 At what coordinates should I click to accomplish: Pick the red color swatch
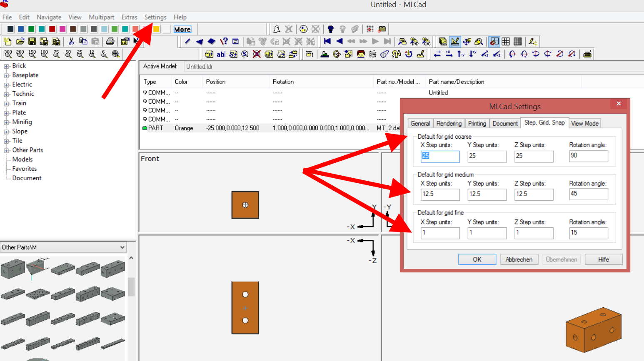point(52,29)
